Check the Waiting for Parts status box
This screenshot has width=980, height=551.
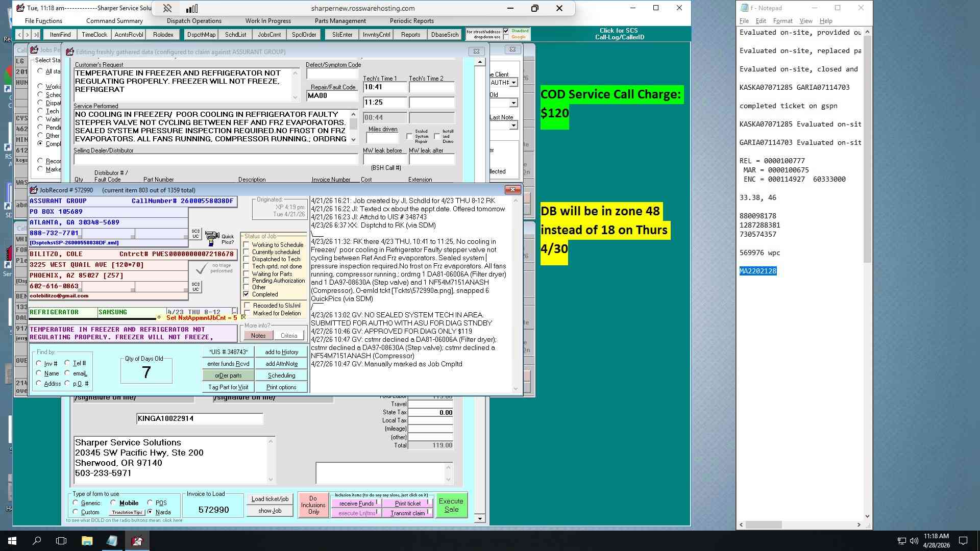(247, 274)
